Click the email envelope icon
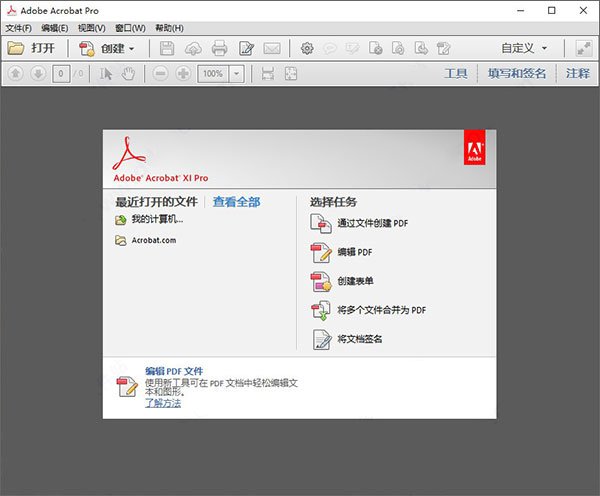This screenshot has width=600, height=496. [271, 48]
